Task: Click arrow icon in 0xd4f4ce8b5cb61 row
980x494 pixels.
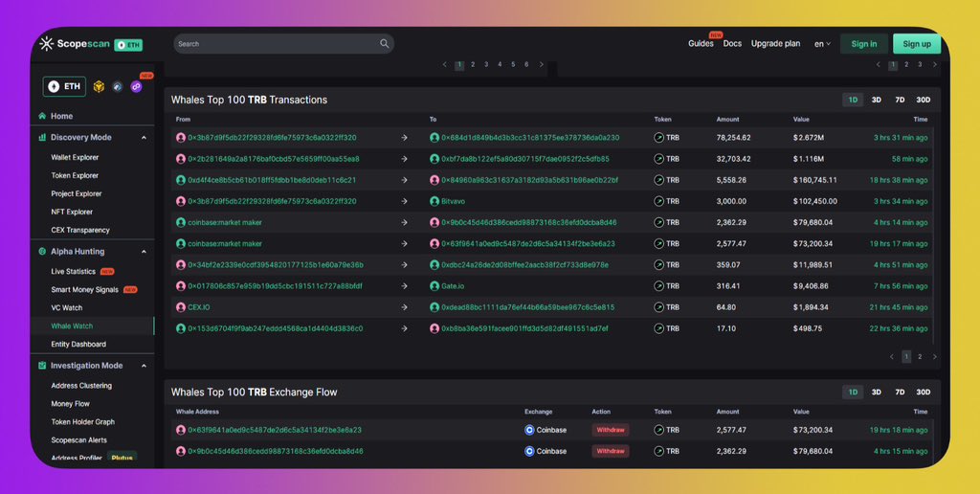Action: [404, 180]
